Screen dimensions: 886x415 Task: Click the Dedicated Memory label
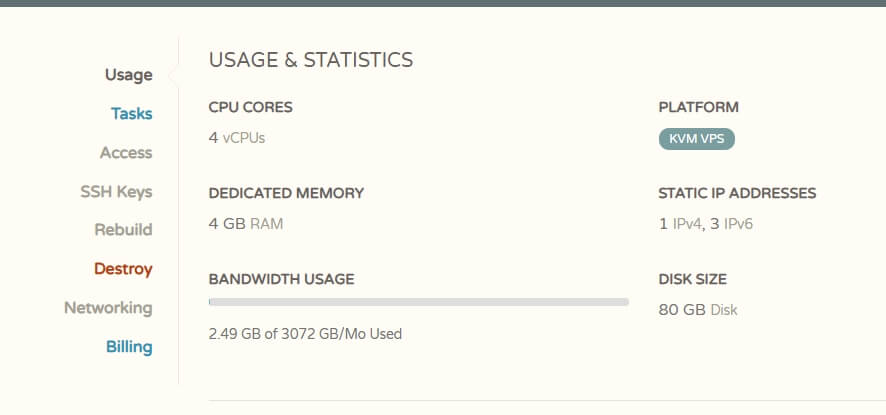(286, 193)
